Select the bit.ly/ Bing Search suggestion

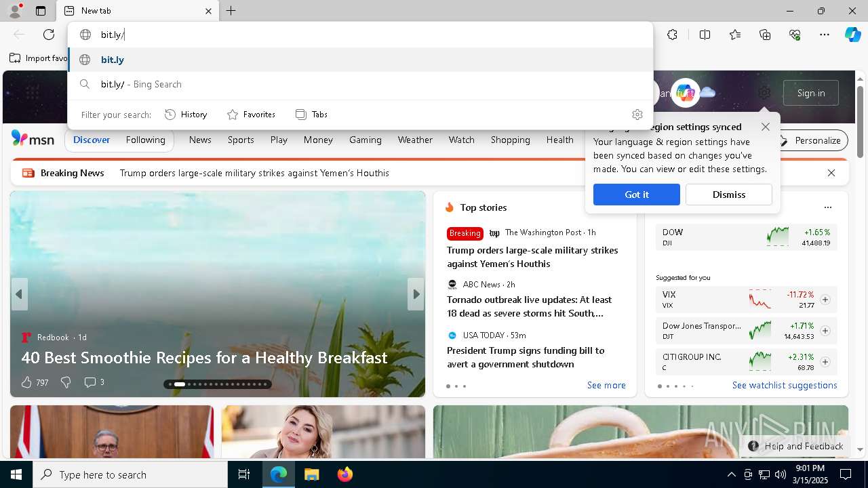(x=361, y=84)
